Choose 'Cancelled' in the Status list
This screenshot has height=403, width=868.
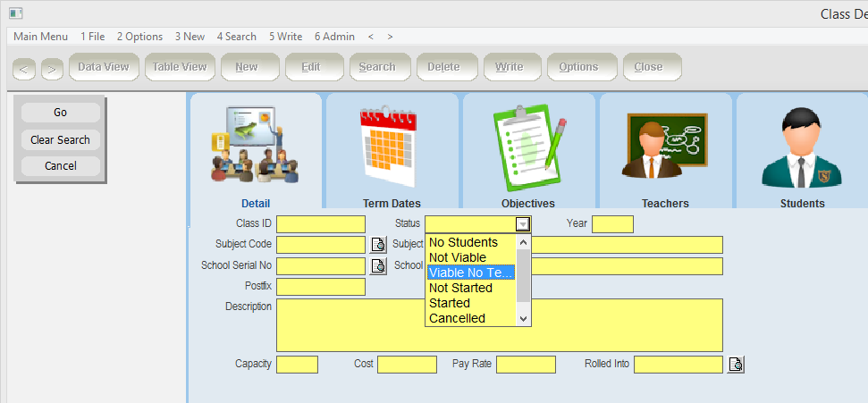tap(457, 318)
